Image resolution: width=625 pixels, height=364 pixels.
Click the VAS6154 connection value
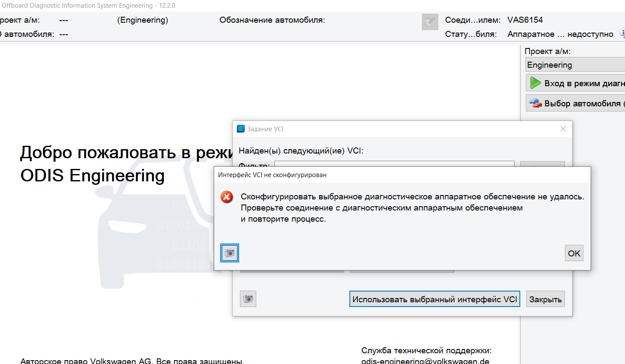point(525,20)
